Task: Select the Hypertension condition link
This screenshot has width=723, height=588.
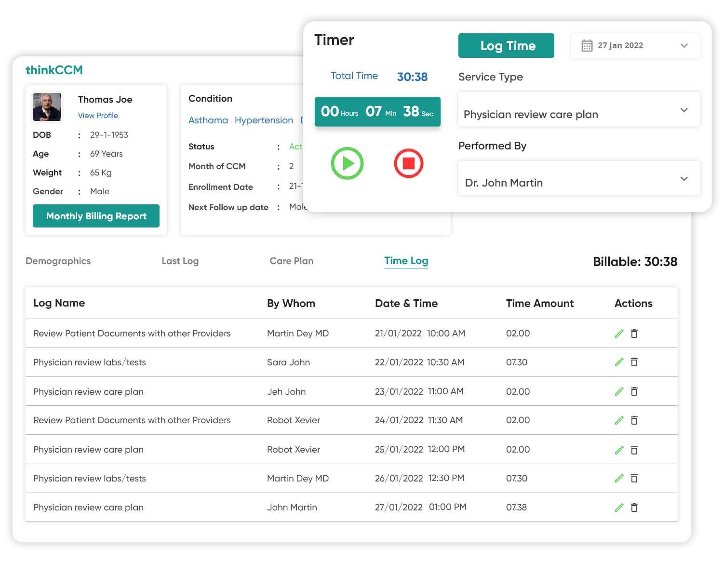Action: tap(264, 120)
